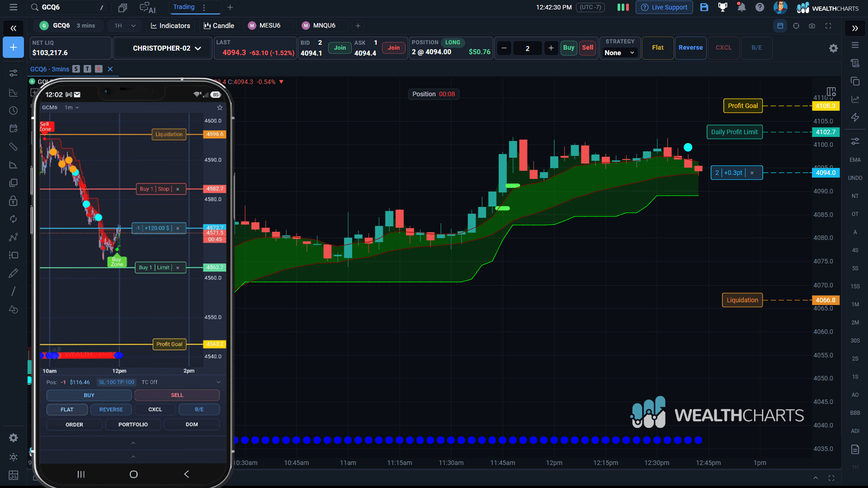Open the right sidebar list menu icon

coord(855,45)
